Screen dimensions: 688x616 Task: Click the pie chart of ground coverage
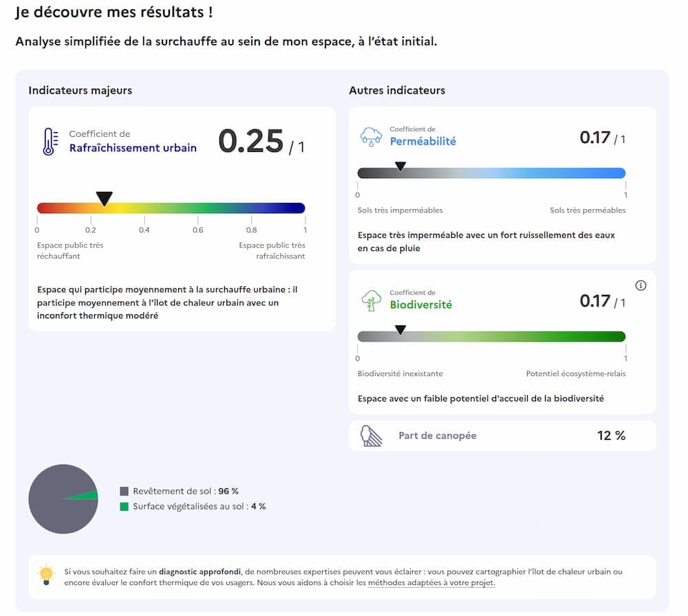pos(63,499)
